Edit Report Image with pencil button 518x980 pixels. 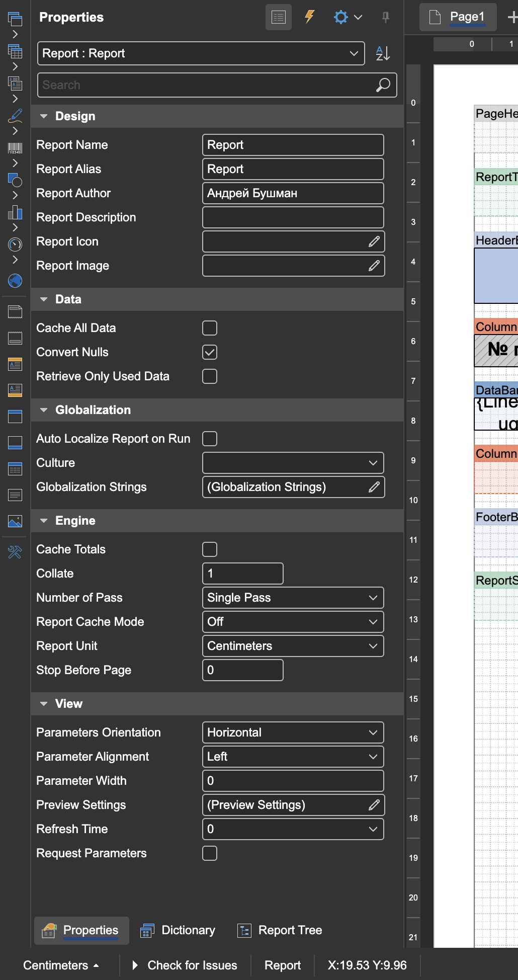(x=374, y=266)
